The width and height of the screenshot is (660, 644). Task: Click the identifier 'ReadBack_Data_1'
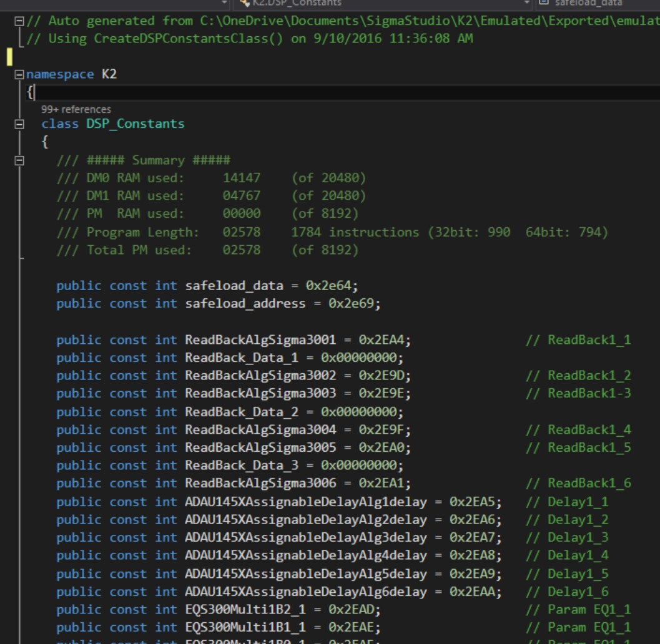pyautogui.click(x=242, y=358)
